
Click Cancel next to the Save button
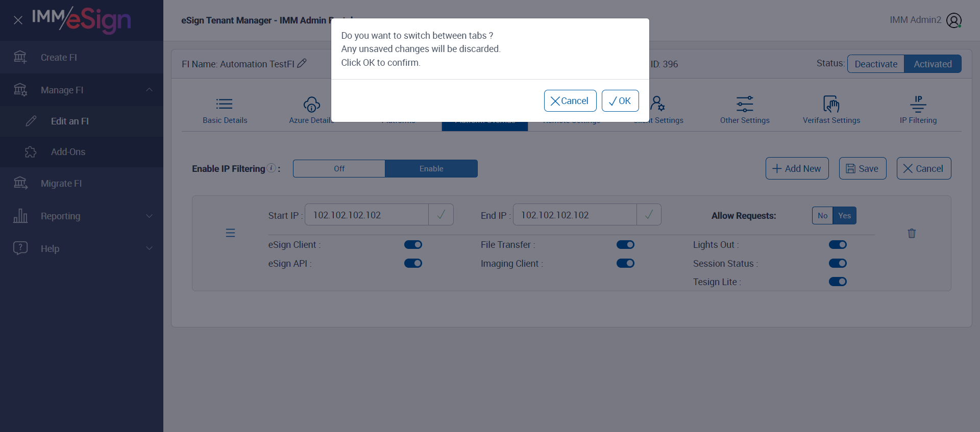point(924,168)
